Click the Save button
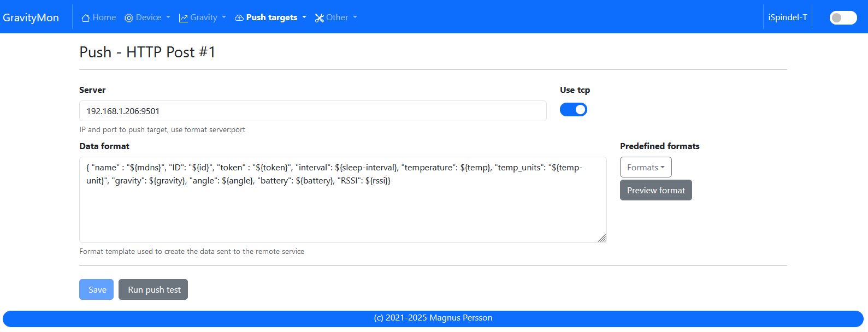This screenshot has width=868, height=332. coord(97,289)
